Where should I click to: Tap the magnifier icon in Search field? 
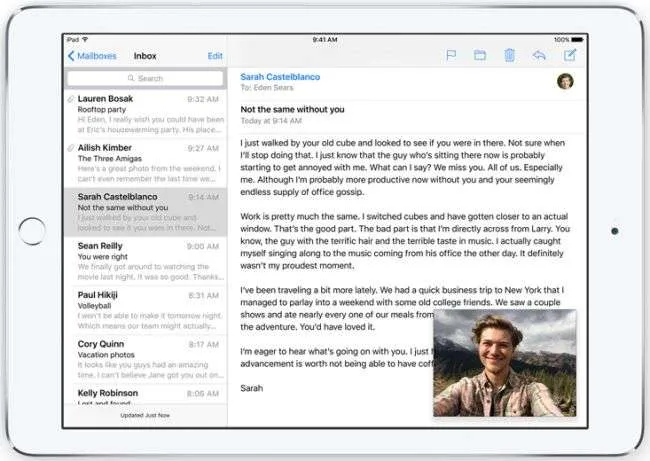131,78
